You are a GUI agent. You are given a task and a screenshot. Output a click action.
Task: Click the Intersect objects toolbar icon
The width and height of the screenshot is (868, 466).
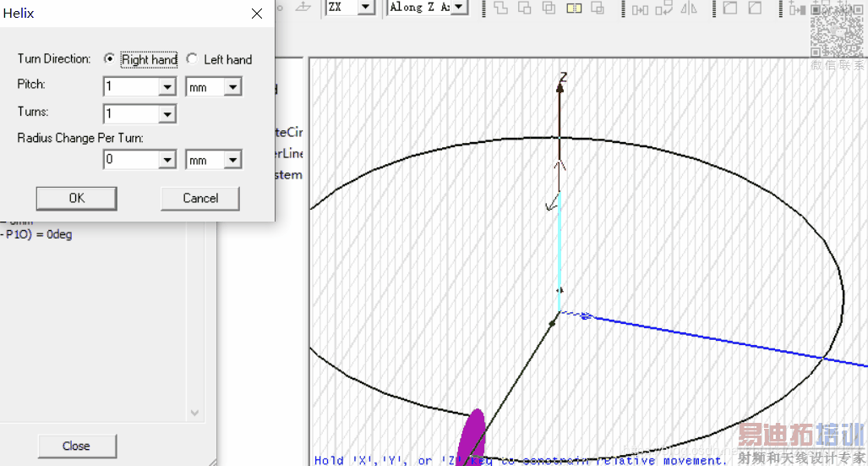coord(549,8)
